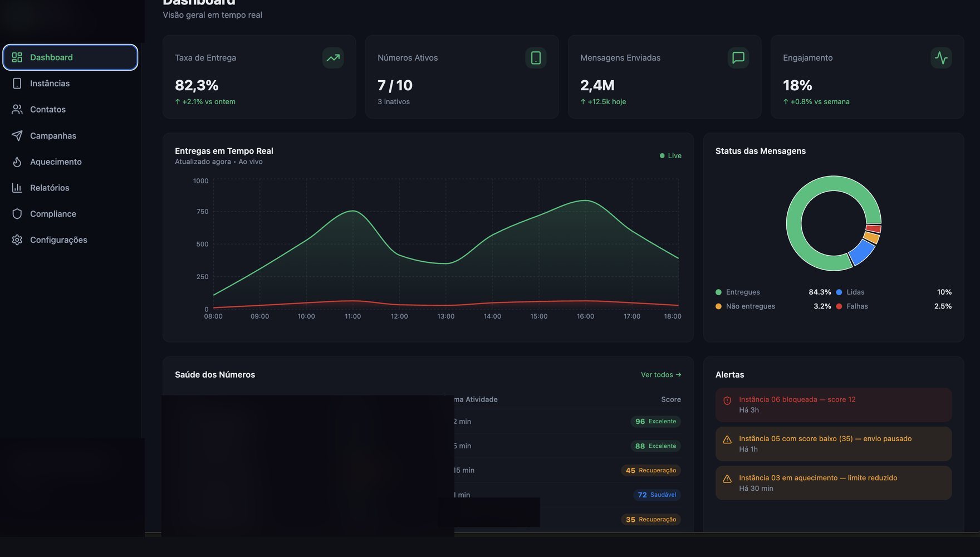Click activity pulse icon on Engajamento card

[941, 58]
